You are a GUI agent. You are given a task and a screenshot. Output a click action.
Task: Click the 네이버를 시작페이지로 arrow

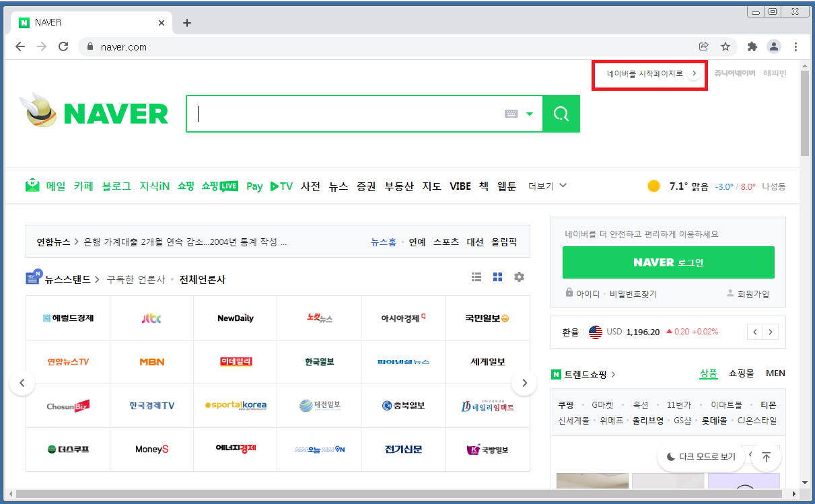[x=695, y=73]
